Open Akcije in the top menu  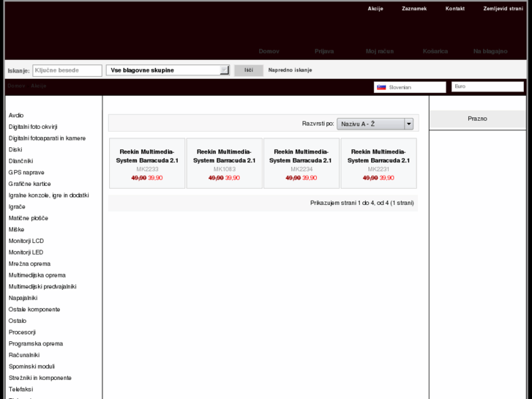(x=375, y=9)
